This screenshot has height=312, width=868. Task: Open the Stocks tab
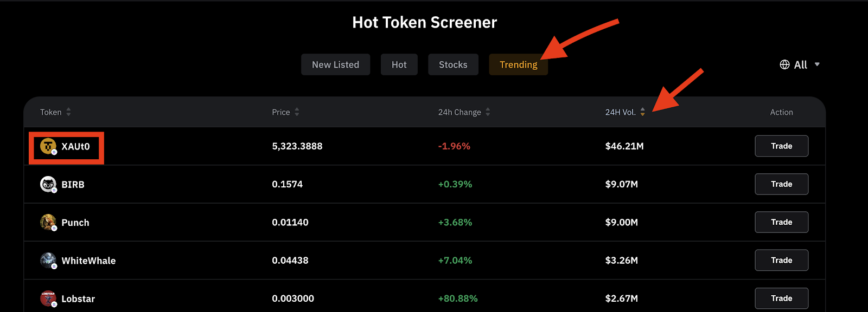(453, 64)
